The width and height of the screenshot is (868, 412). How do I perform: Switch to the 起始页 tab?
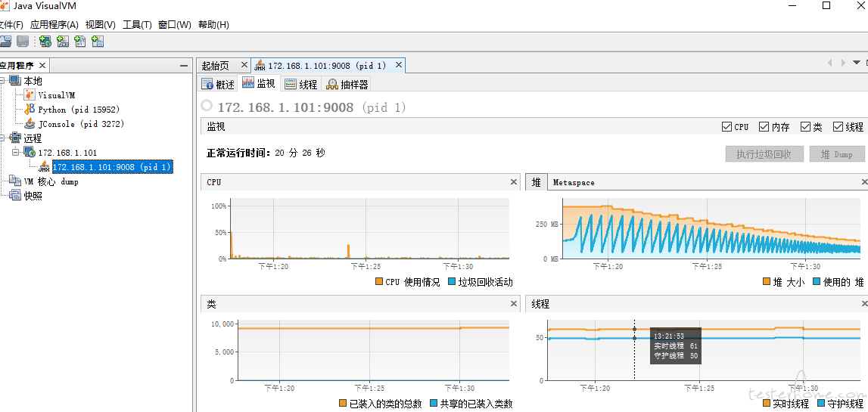(222, 66)
